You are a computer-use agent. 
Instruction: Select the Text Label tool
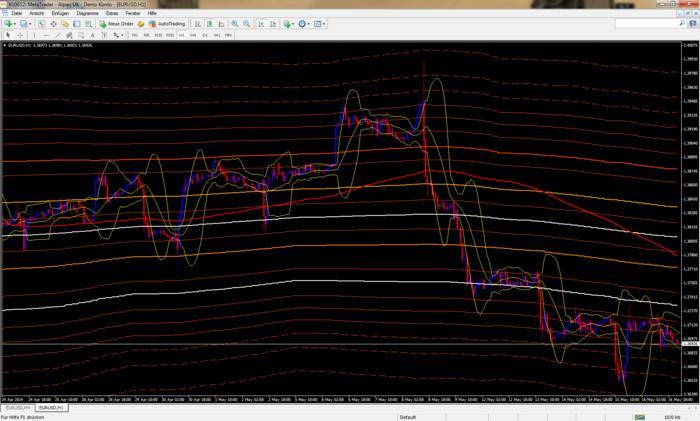point(104,35)
